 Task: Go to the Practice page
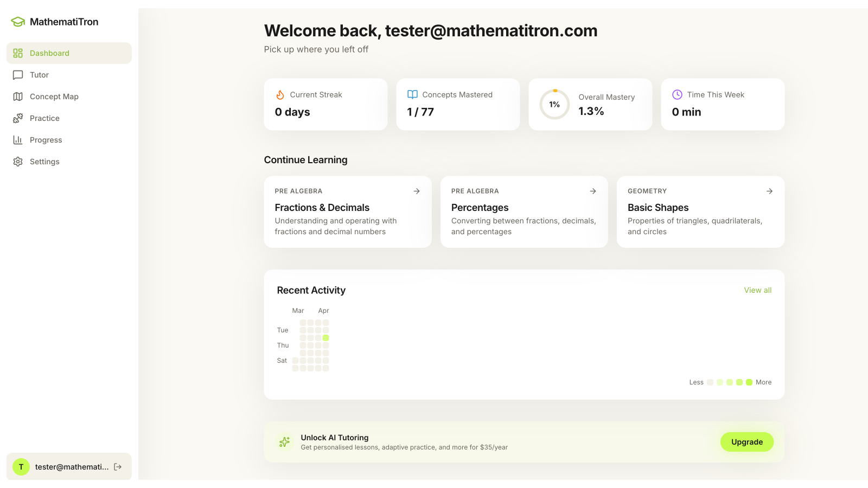tap(44, 118)
